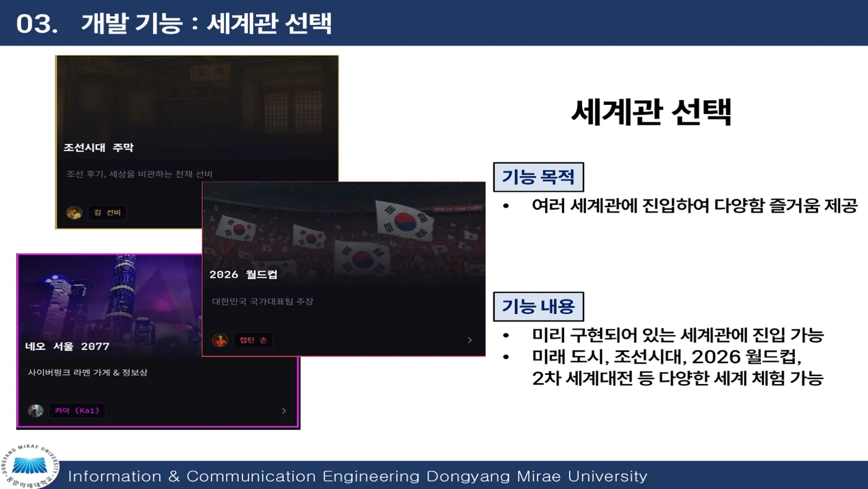Image resolution: width=868 pixels, height=489 pixels.
Task: Click the 캡틴 손 avatar icon
Action: 220,340
